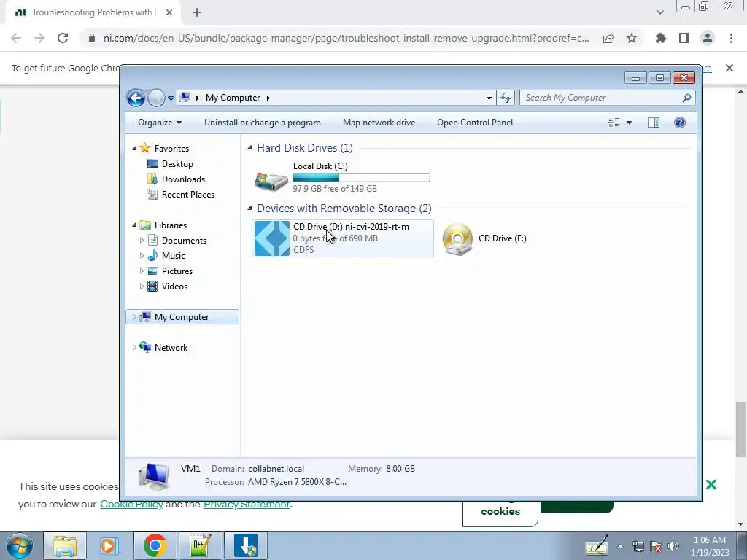The width and height of the screenshot is (747, 560).
Task: Open Explorer help with question mark icon
Action: [680, 122]
